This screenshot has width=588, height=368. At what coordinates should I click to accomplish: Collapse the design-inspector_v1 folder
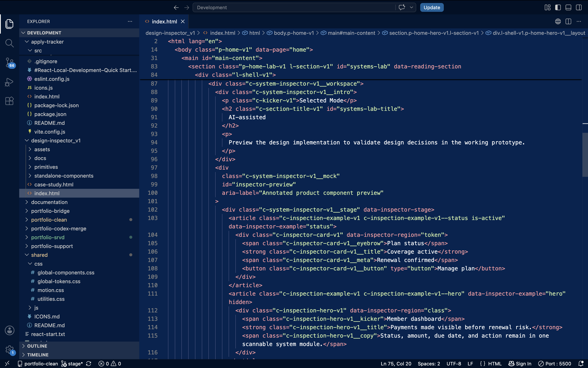click(79, 140)
